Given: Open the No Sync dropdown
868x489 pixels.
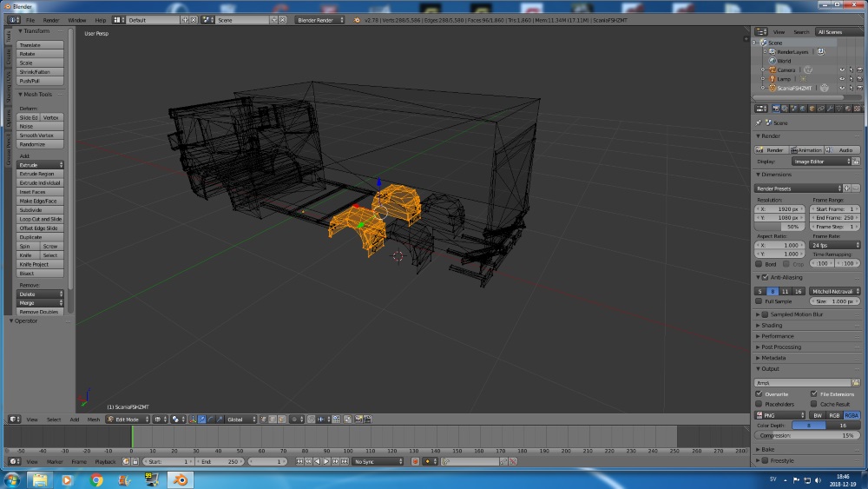Looking at the screenshot, I should (x=378, y=461).
